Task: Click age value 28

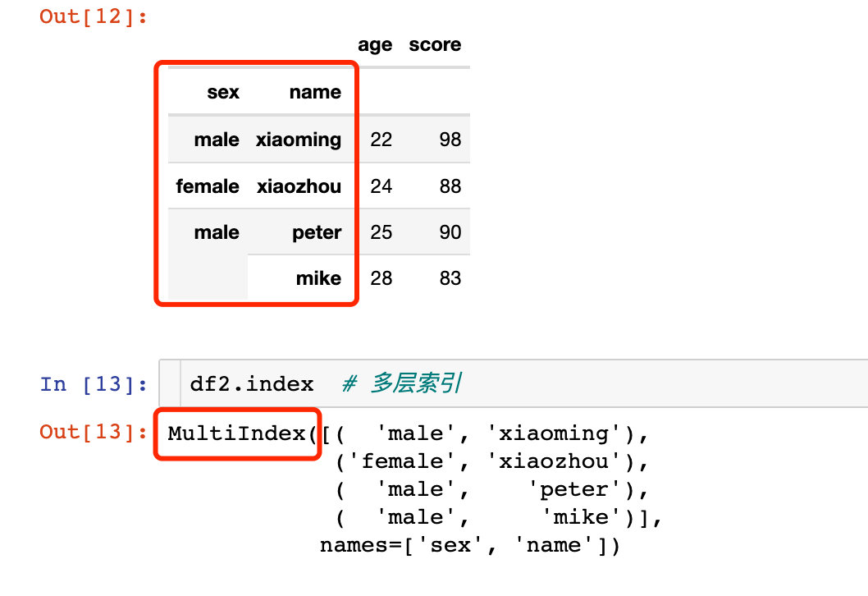Action: click(381, 278)
